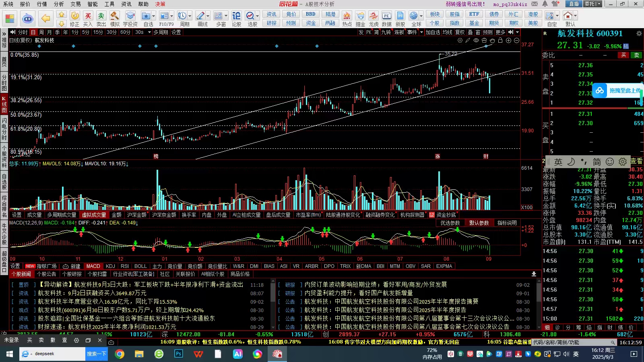Open Chrome from the Windows taskbar
This screenshot has height=362, width=644.
[x=120, y=354]
